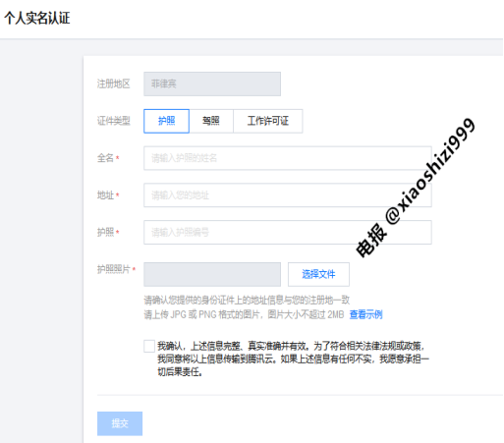Focus the 地址 address input field
504x443 pixels.
tap(288, 195)
